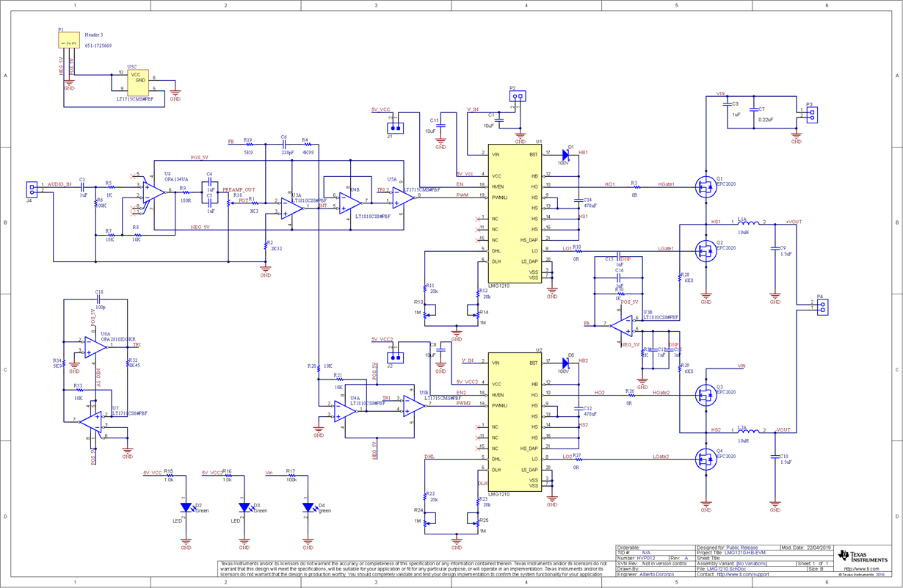903x588 pixels.
Task: Select the D2 green LED symbol
Action: (x=186, y=507)
